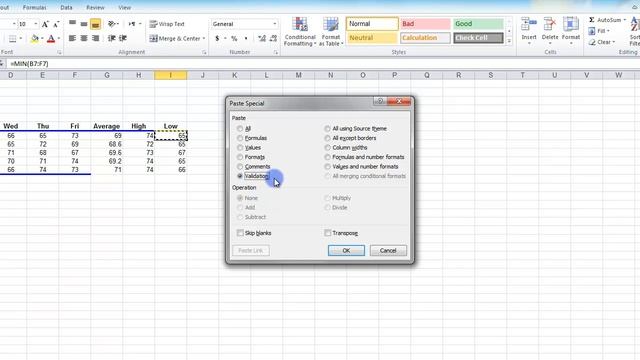Viewport: 640px width, 360px height.
Task: Select the Formulas paste option
Action: (x=240, y=138)
